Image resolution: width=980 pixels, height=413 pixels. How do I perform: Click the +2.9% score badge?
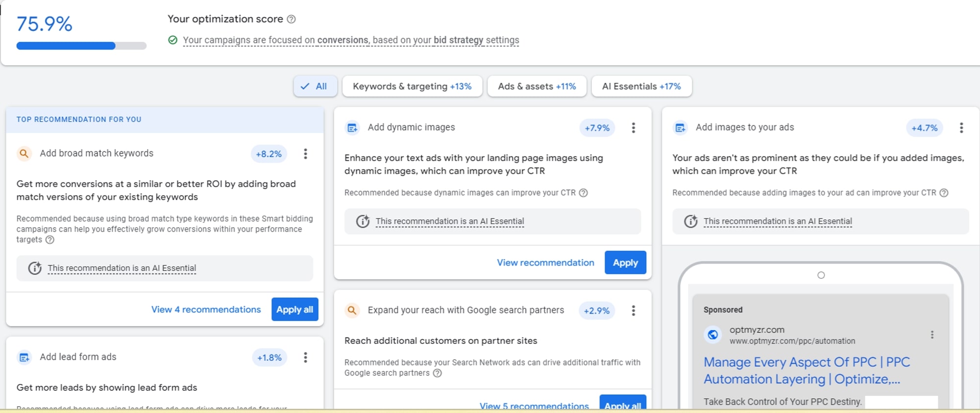tap(596, 311)
